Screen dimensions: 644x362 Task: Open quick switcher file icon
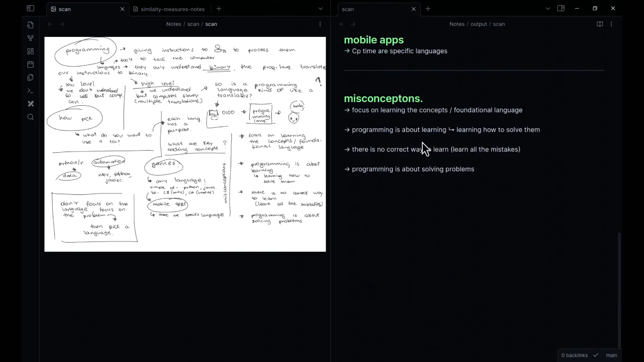[31, 25]
